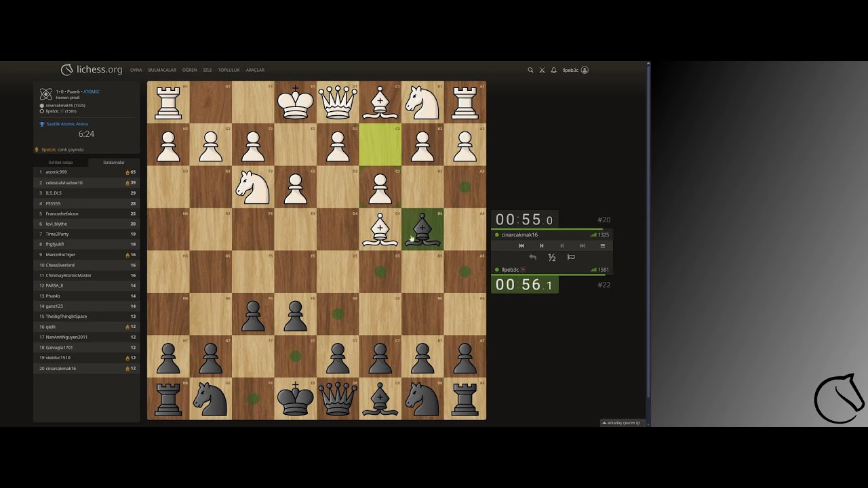Select MarcotheTiger in the standings
This screenshot has height=488, width=868.
[86, 255]
